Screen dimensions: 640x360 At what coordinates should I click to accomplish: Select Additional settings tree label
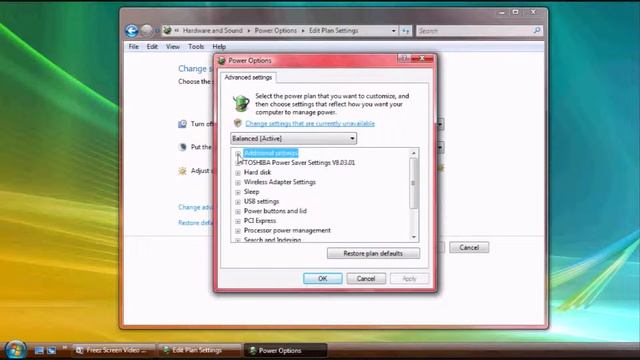coord(271,153)
